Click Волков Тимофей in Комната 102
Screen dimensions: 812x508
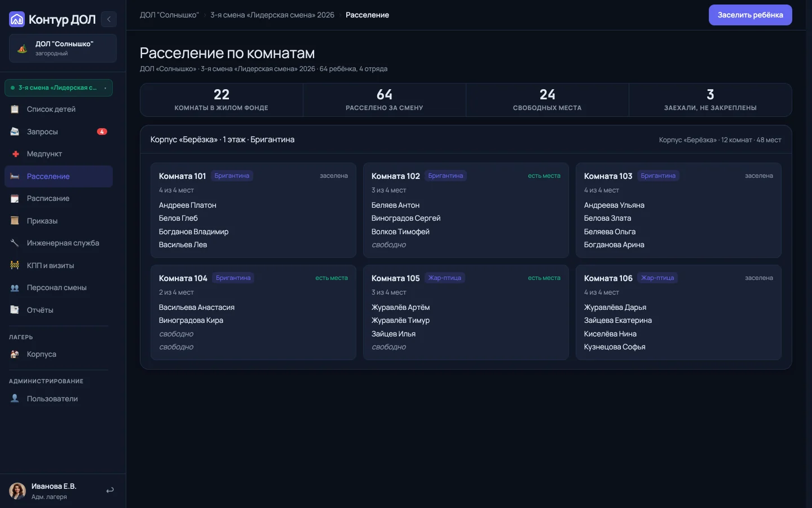coord(400,231)
